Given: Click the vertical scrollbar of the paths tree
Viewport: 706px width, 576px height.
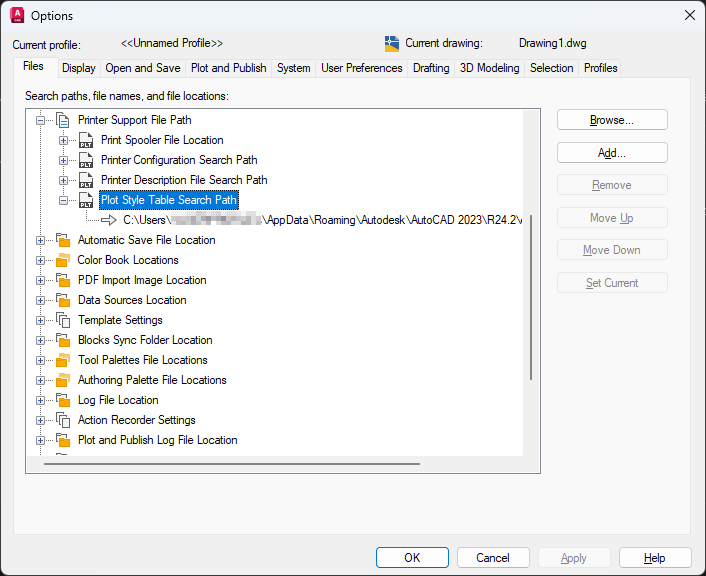Looking at the screenshot, I should click(531, 297).
